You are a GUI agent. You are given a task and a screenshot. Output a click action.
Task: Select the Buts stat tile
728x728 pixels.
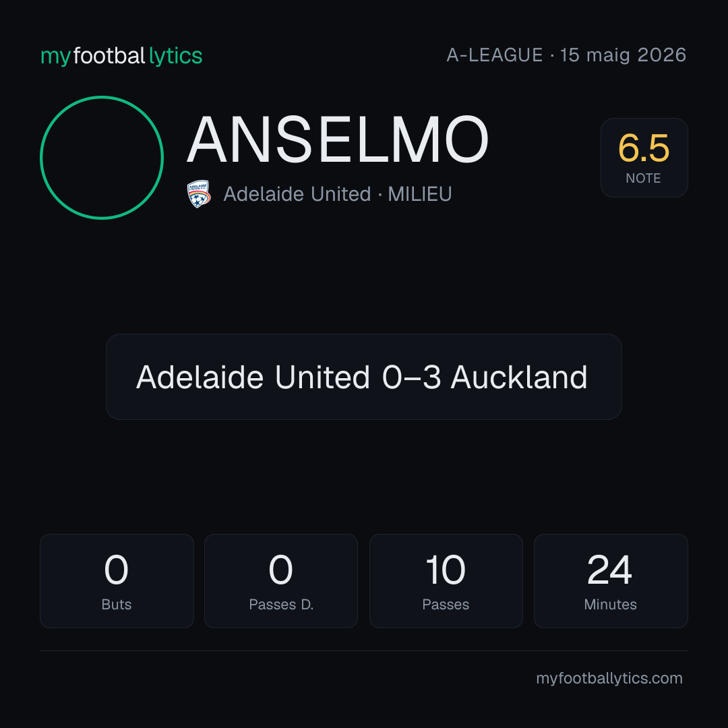(x=117, y=581)
